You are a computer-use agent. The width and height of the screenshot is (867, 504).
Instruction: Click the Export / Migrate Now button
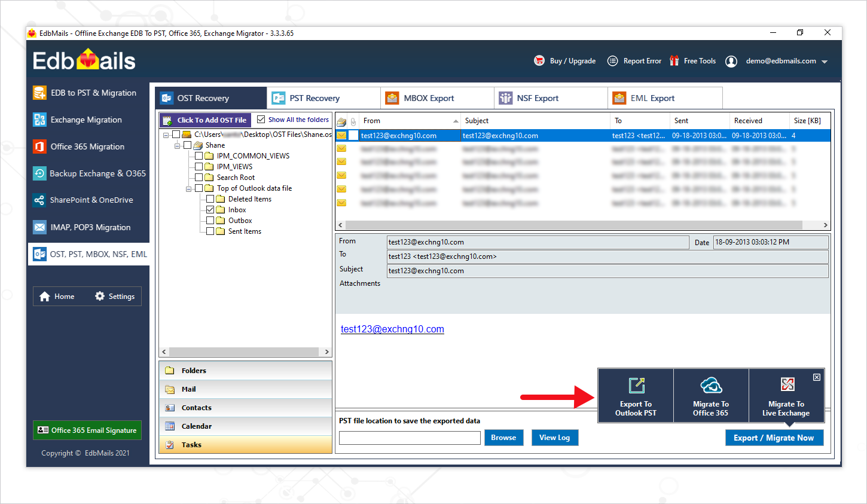point(774,438)
